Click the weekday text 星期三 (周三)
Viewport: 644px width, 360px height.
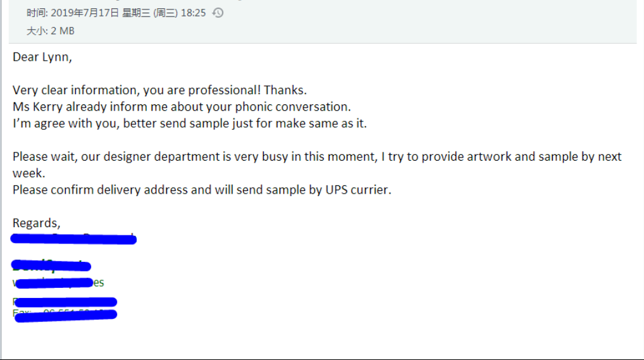(x=150, y=13)
